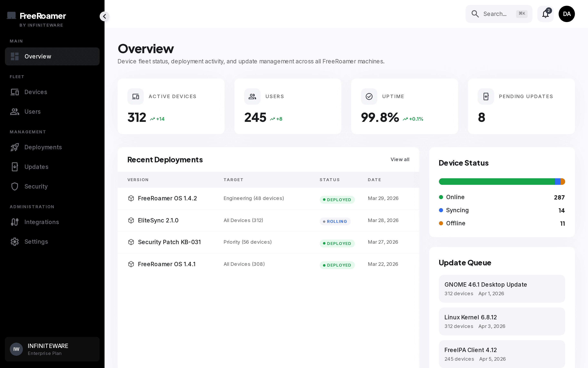Click the Devices icon in sidebar
Viewport: 588px width, 368px height.
click(15, 92)
